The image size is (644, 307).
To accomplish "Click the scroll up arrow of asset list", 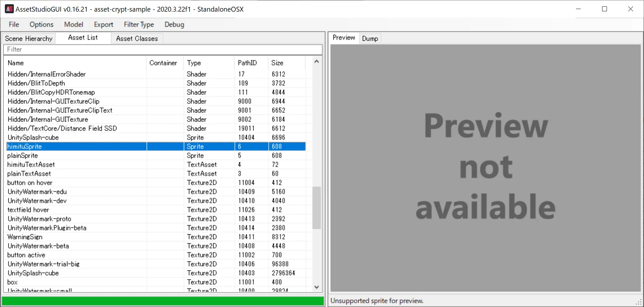I will coord(317,61).
